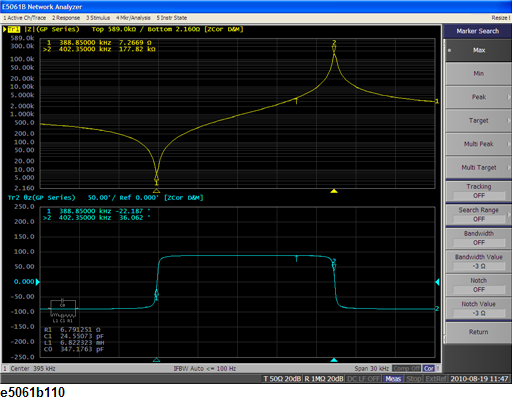Click the cyan filled marker triangle below the phase plot
This screenshot has width=513, height=399.
pos(334,360)
